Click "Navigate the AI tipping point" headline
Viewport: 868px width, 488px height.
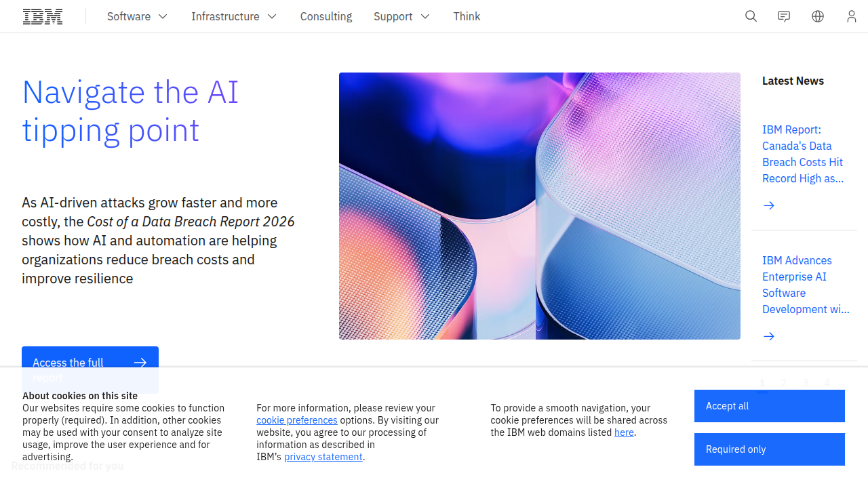click(130, 111)
